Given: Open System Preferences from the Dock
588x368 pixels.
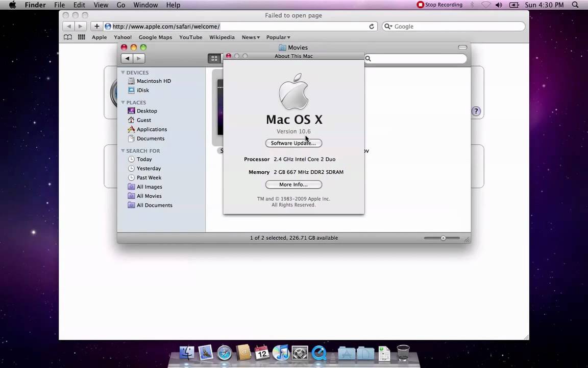Looking at the screenshot, I should (300, 353).
